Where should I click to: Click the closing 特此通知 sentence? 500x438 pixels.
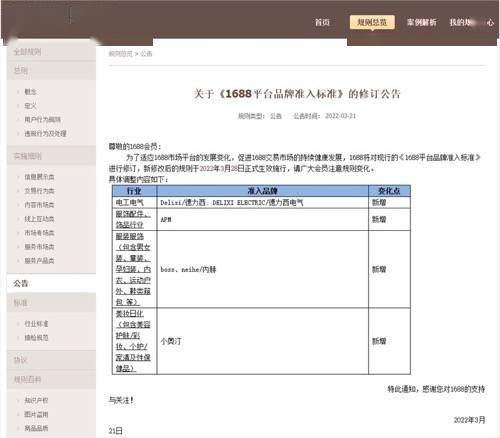click(x=436, y=389)
